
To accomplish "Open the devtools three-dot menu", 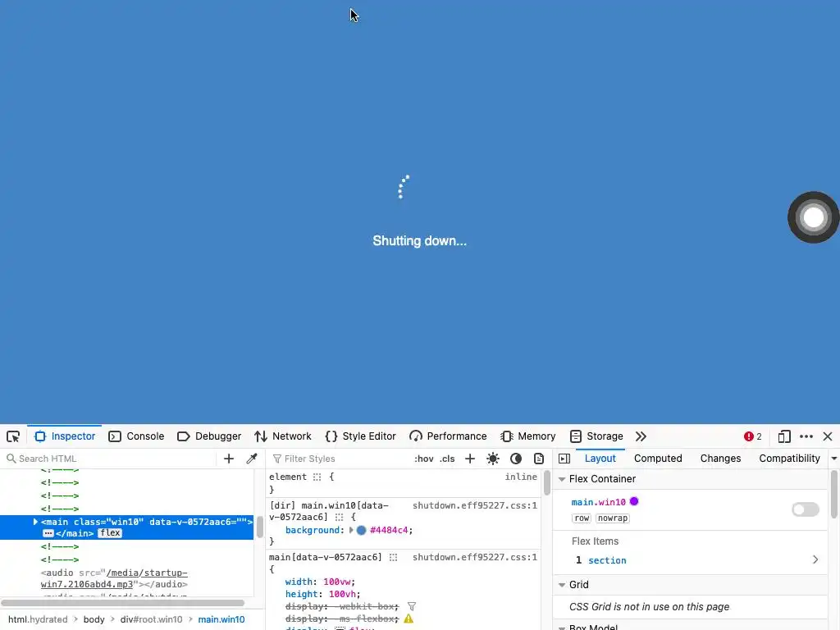I will 806,436.
